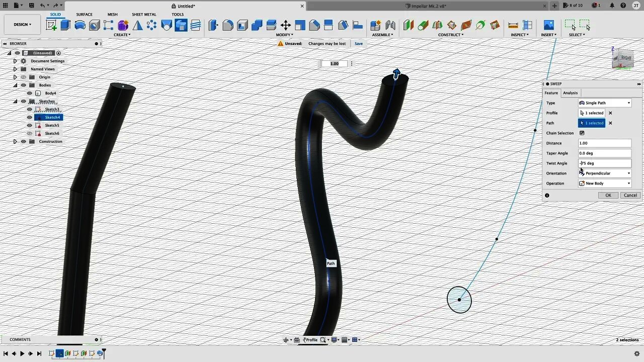This screenshot has height=362, width=644.
Task: Clear the Profile selection
Action: tap(610, 113)
